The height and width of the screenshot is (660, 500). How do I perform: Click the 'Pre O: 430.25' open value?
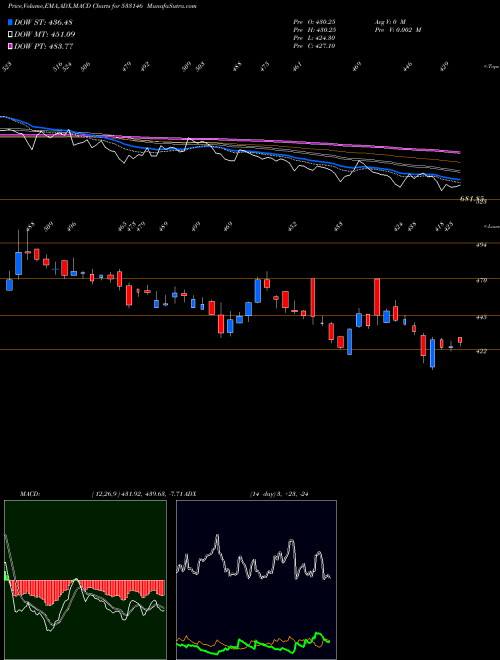[x=314, y=22]
